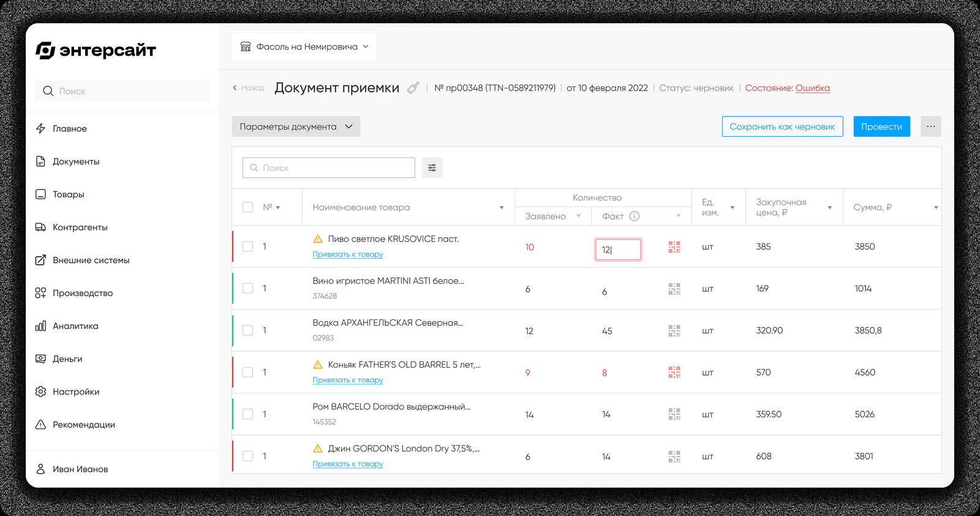Viewport: 980px width, 516px height.
Task: Open the Фасоль на Немировича store selector
Action: coord(304,47)
